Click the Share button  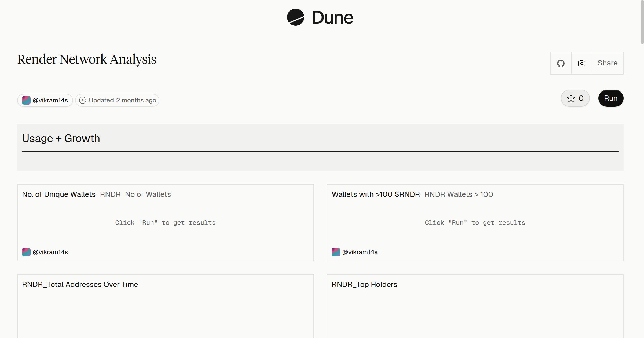pyautogui.click(x=608, y=63)
